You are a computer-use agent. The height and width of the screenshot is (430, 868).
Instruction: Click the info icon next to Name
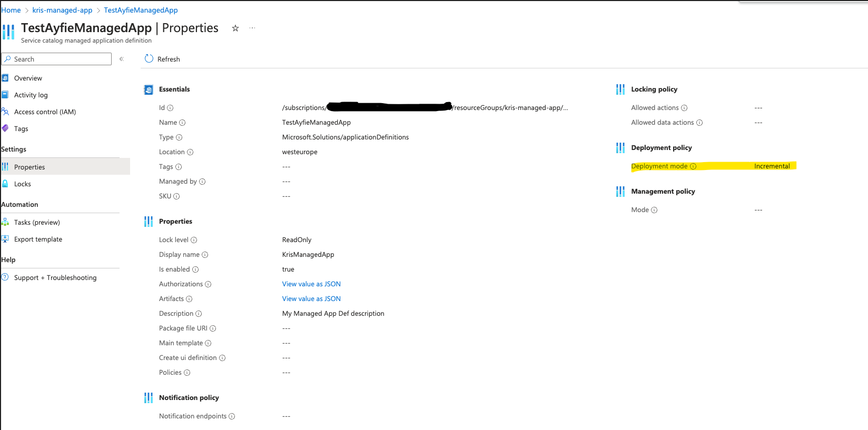[x=182, y=123]
